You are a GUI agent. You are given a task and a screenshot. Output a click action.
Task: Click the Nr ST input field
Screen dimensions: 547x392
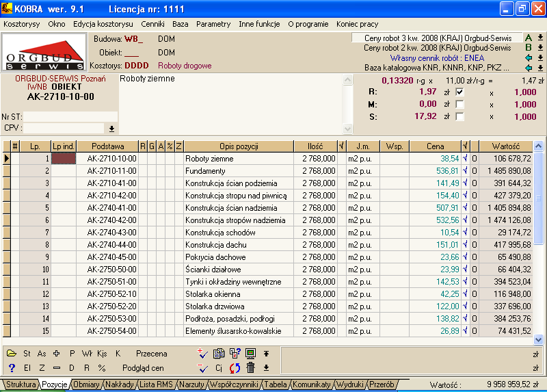coord(70,116)
